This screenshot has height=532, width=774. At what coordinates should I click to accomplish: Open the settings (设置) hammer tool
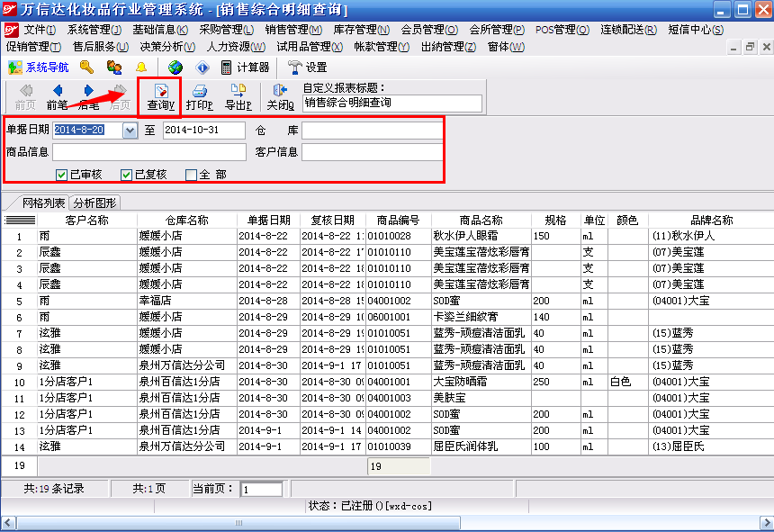(x=307, y=68)
